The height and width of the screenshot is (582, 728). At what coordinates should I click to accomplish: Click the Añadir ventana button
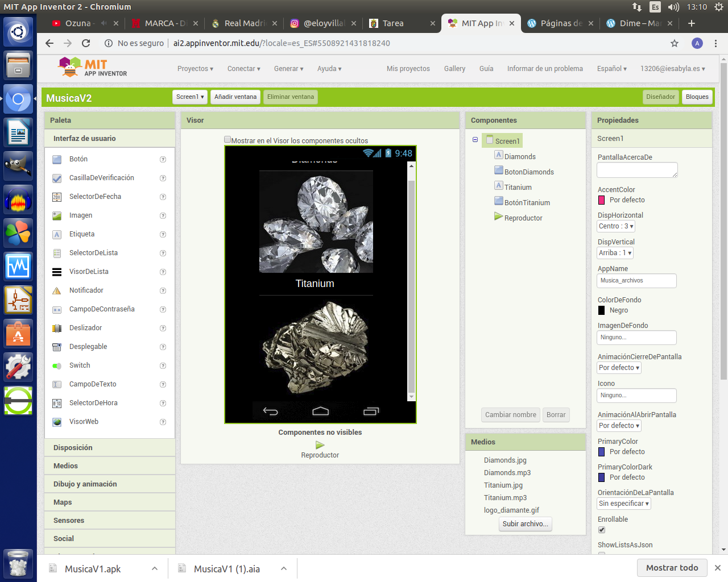coord(235,97)
